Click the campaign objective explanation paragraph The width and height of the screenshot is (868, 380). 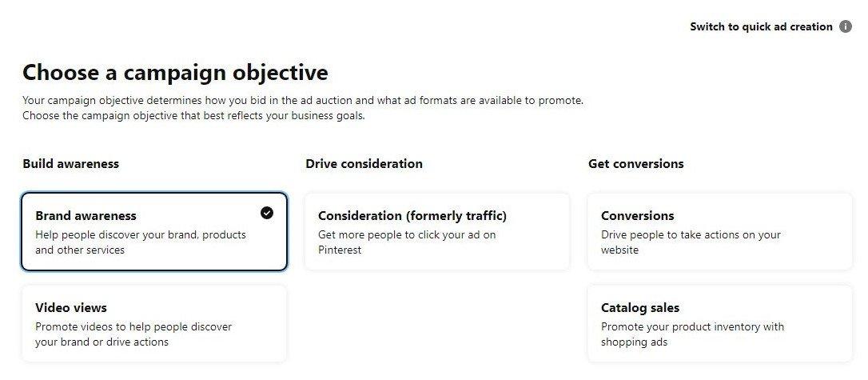[302, 108]
